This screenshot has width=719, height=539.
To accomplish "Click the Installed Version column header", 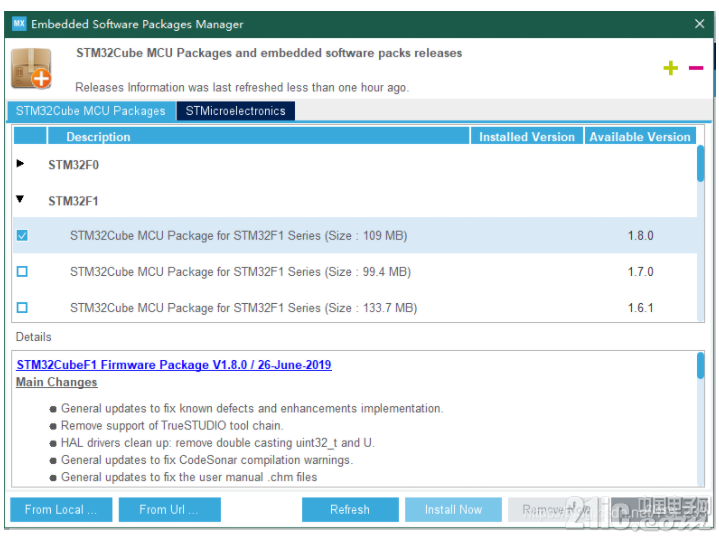I will tap(526, 137).
